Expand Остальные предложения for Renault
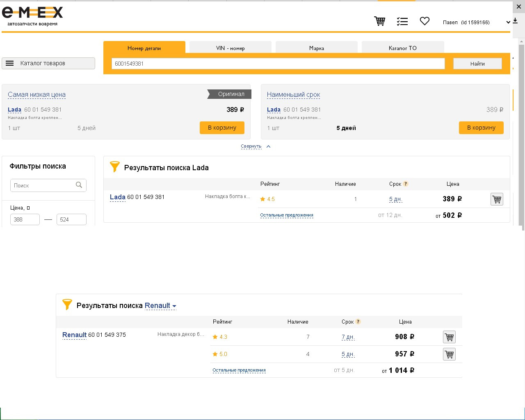525x420 pixels. 239,370
